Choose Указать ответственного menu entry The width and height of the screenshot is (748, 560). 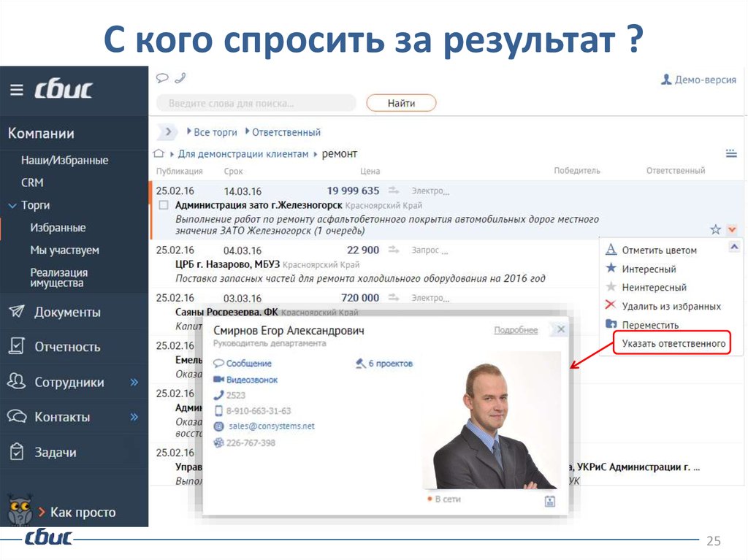tap(672, 343)
